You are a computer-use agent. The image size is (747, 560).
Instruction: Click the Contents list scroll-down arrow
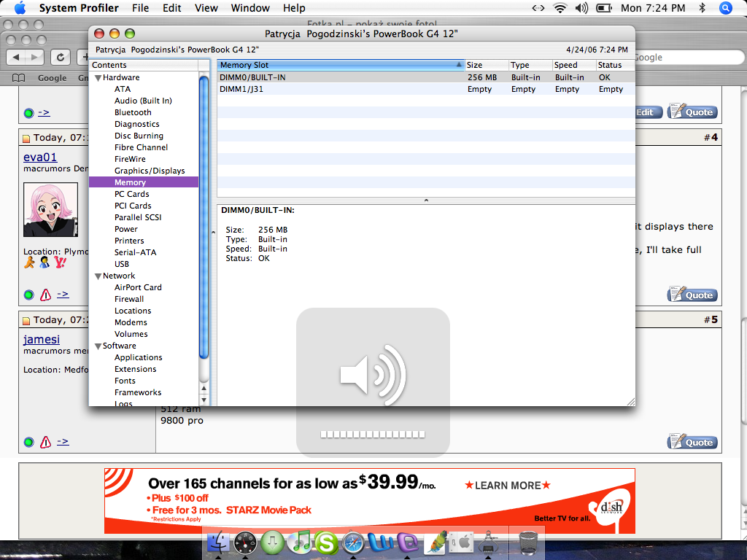click(204, 400)
